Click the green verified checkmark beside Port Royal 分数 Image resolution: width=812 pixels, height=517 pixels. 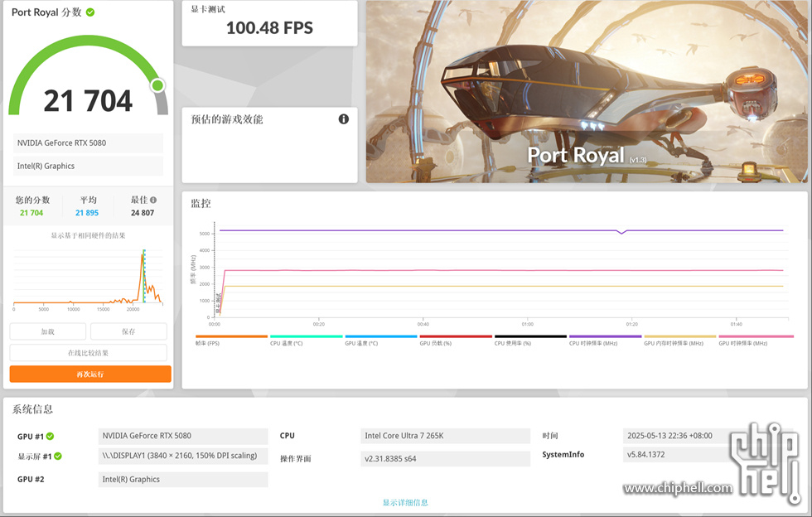point(90,12)
